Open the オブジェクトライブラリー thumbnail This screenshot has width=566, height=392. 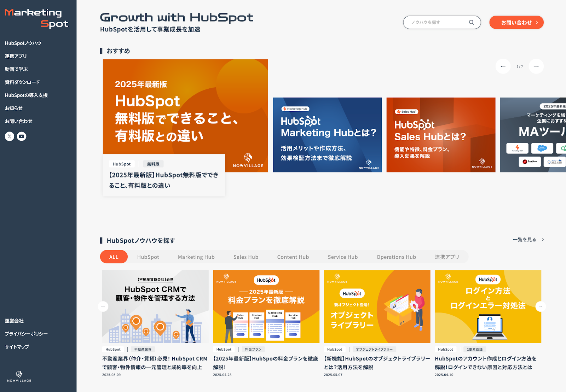point(377,306)
